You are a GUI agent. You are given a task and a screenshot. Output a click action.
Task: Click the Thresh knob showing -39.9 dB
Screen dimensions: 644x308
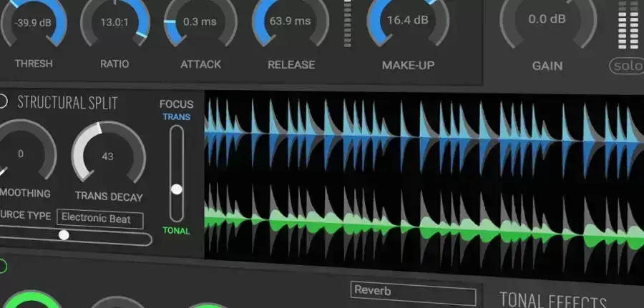(x=33, y=21)
